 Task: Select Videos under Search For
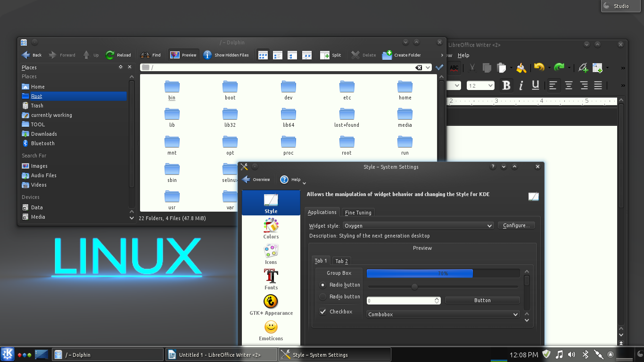click(x=74, y=185)
